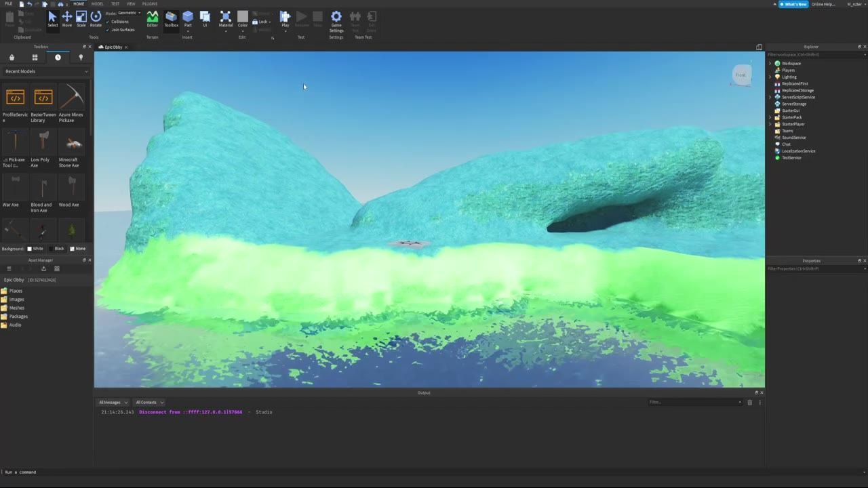This screenshot has width=868, height=488.
Task: Open the UI insert tool
Action: point(205,19)
